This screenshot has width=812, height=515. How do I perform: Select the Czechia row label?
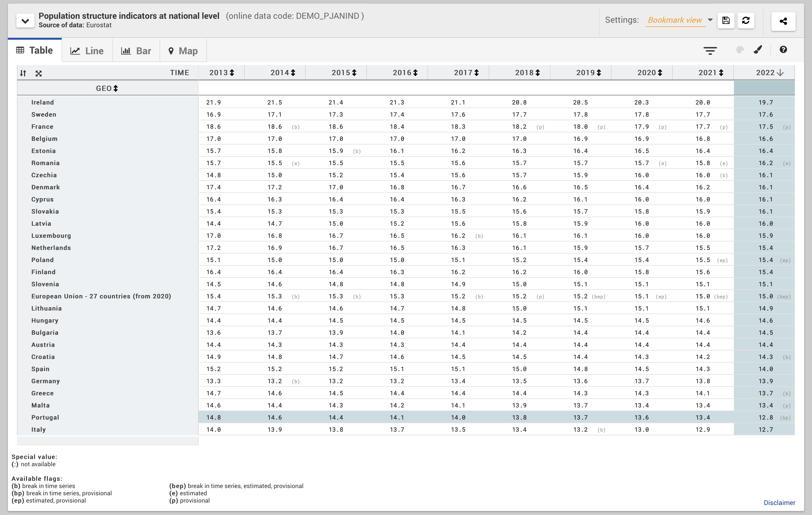click(44, 175)
